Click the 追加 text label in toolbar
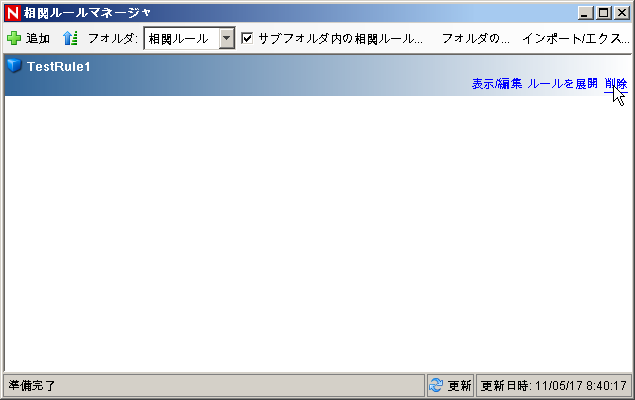 (x=38, y=39)
